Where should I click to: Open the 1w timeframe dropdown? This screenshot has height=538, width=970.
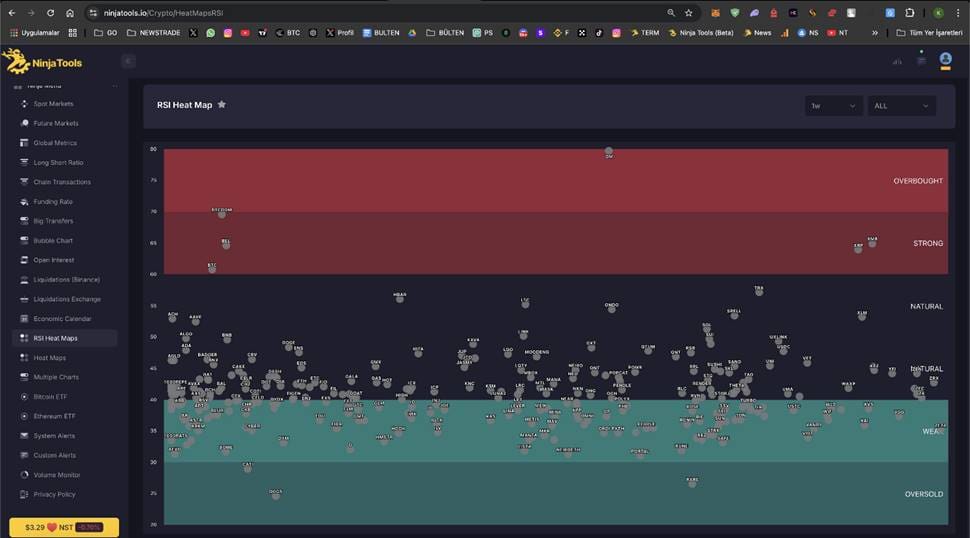click(833, 106)
